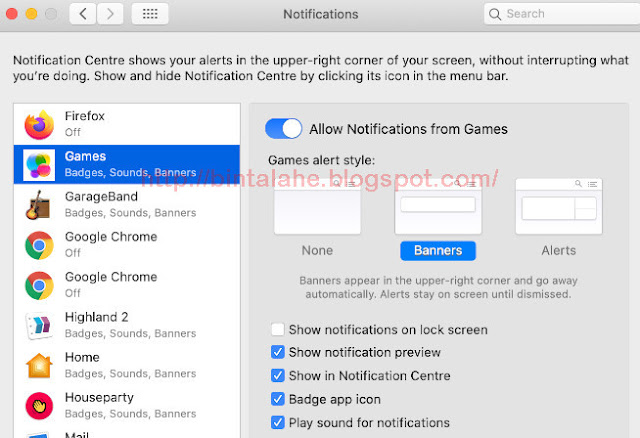Select GarageBand row in app list

point(127,205)
